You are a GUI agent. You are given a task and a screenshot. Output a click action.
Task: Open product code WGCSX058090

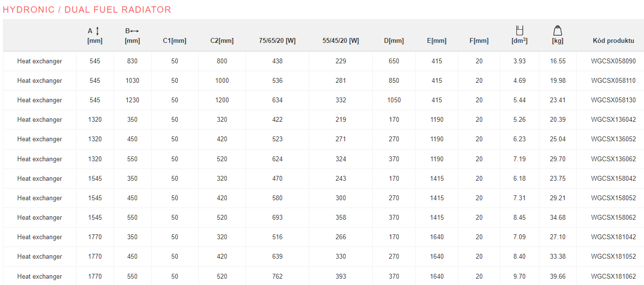(x=613, y=61)
